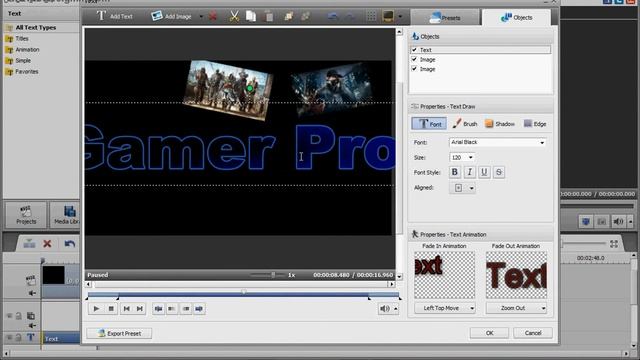The height and width of the screenshot is (360, 640).
Task: Click the scissors cut icon
Action: point(234,16)
